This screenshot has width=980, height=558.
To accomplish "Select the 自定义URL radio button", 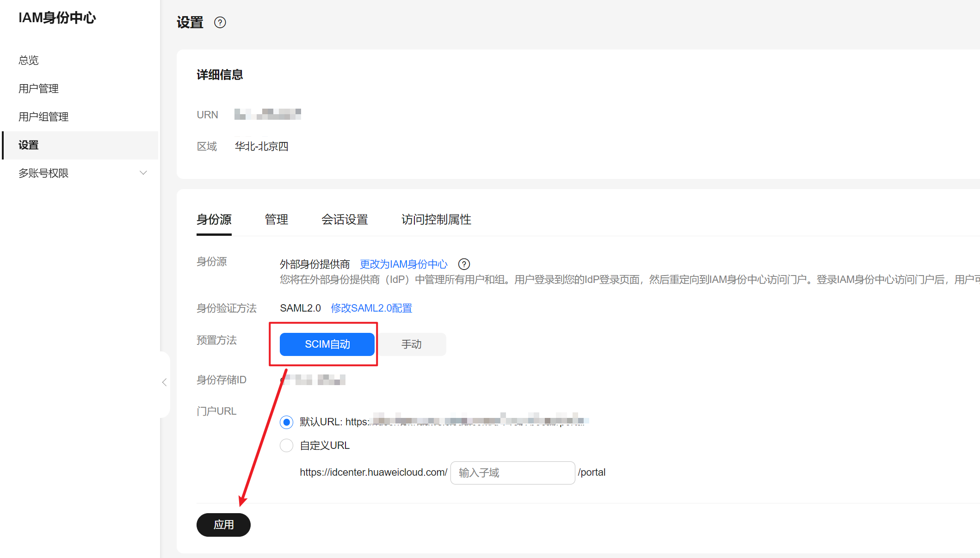I will [x=287, y=446].
